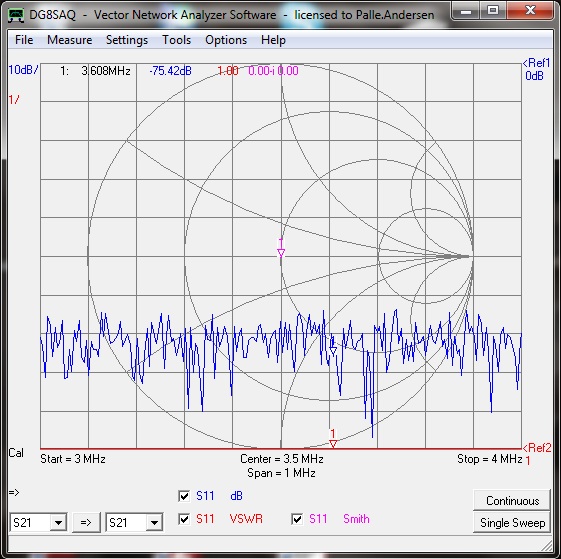Click the Cal status label
Screen dimensions: 561x559
click(16, 453)
